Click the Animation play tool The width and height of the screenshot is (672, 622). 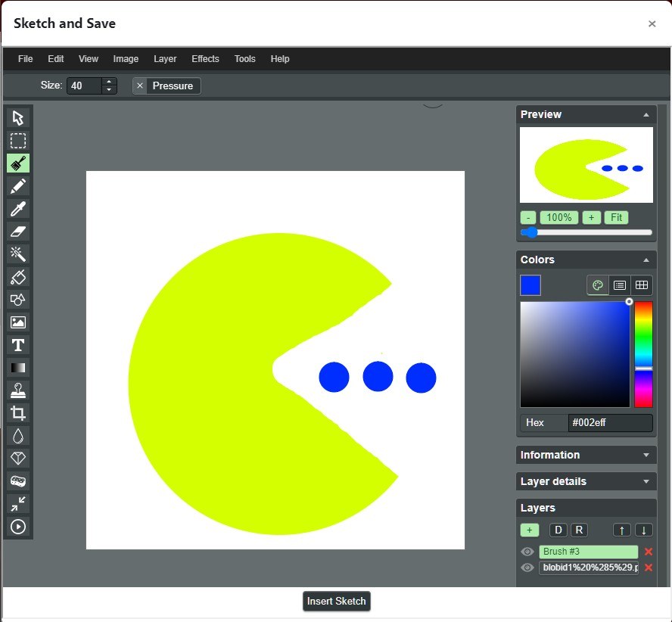[18, 527]
